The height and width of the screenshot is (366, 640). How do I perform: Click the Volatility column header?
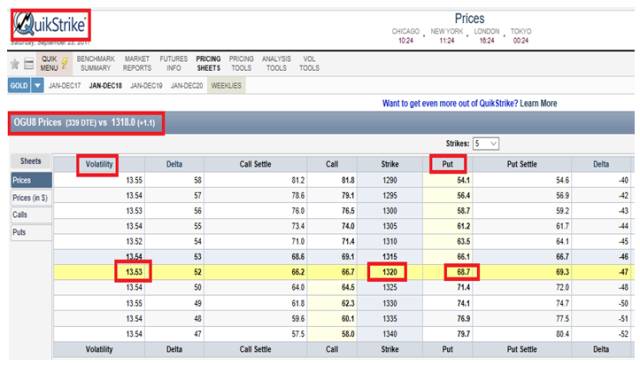99,164
